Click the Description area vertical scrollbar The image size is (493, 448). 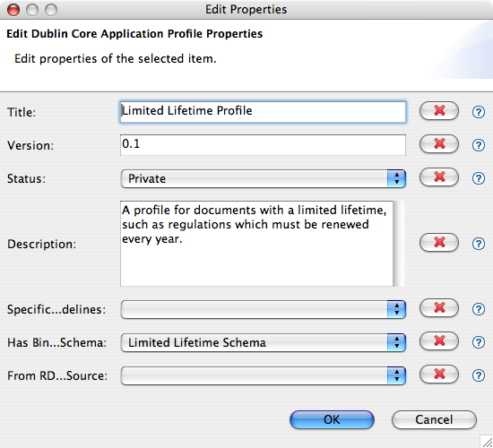click(399, 244)
